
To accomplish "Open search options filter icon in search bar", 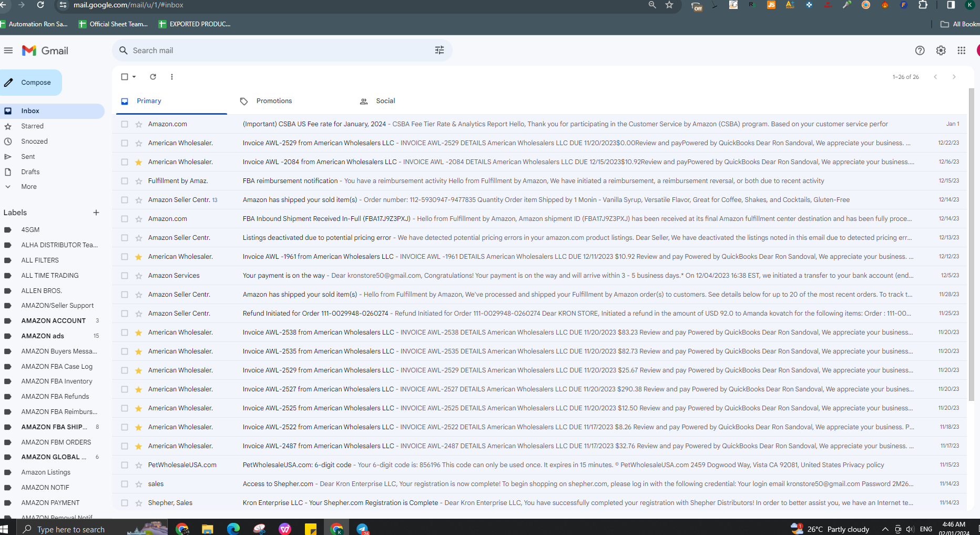I will point(440,50).
